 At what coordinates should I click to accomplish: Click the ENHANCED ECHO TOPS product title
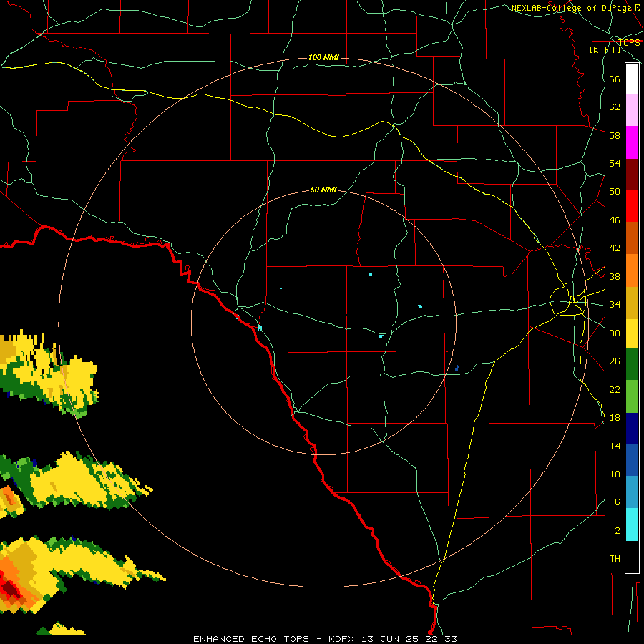coord(251,639)
